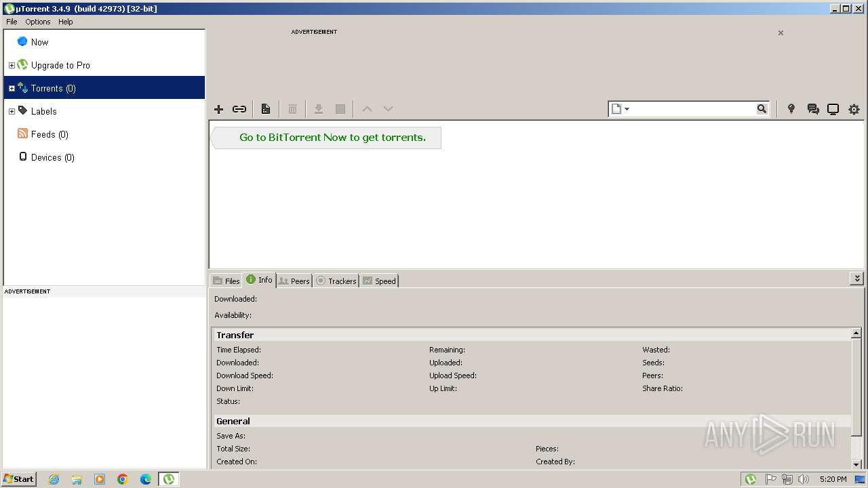The height and width of the screenshot is (488, 868).
Task: Click the 5:20 PM system clock
Action: (833, 479)
